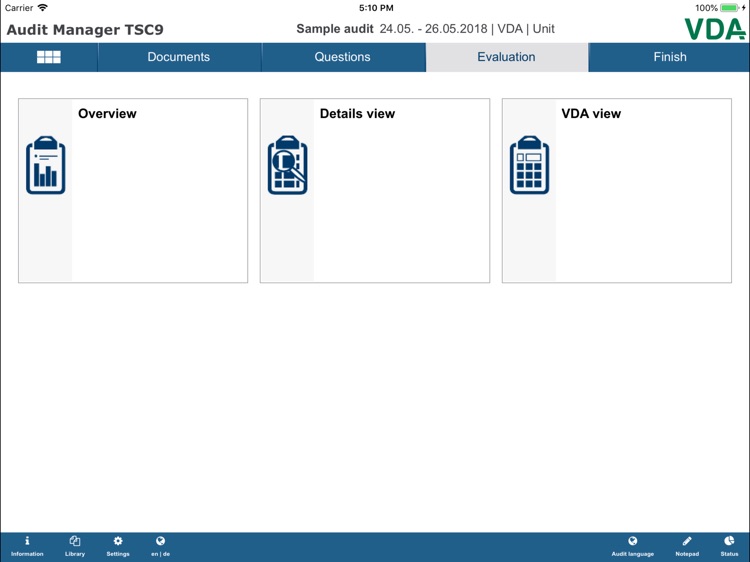Open the grid home menu icon
Viewport: 750px width, 562px height.
coord(49,57)
